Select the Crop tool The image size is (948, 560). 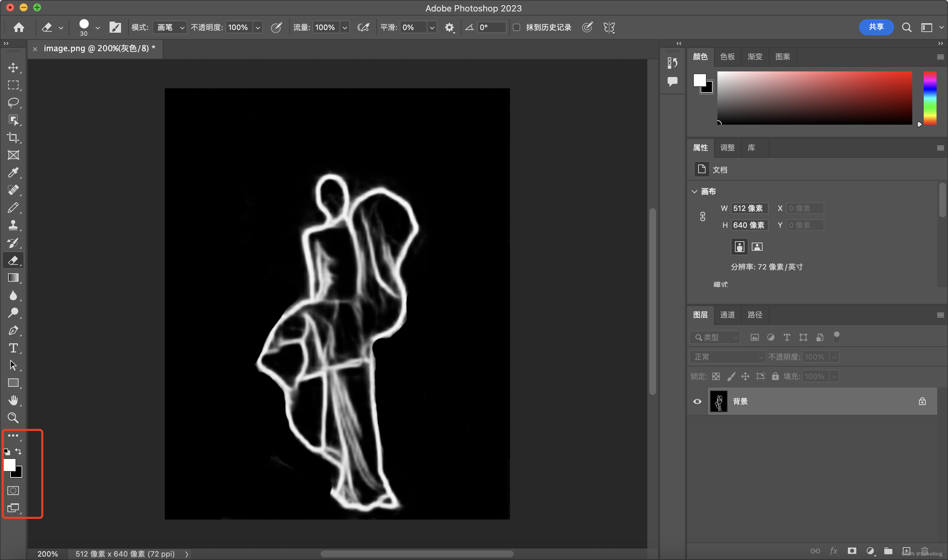(13, 137)
